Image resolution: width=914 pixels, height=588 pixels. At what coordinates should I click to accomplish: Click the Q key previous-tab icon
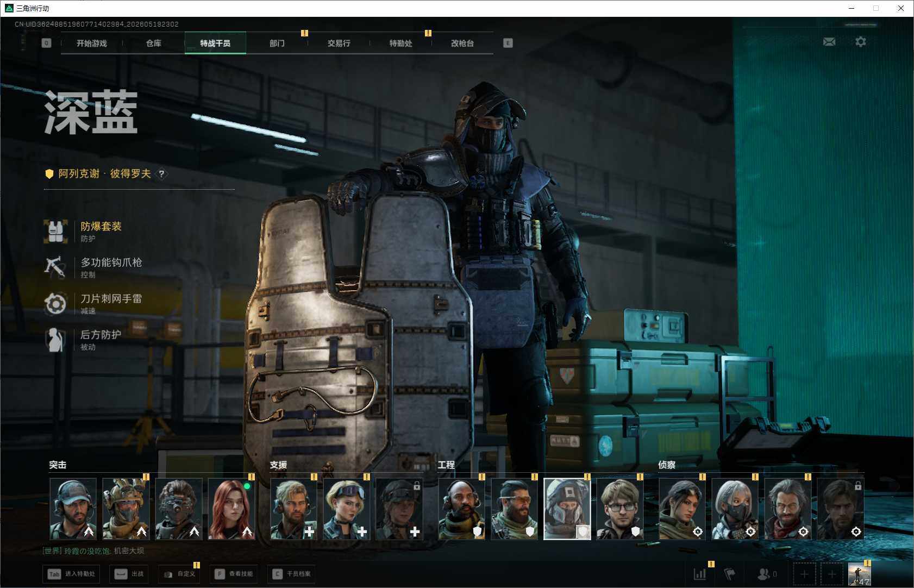point(47,43)
